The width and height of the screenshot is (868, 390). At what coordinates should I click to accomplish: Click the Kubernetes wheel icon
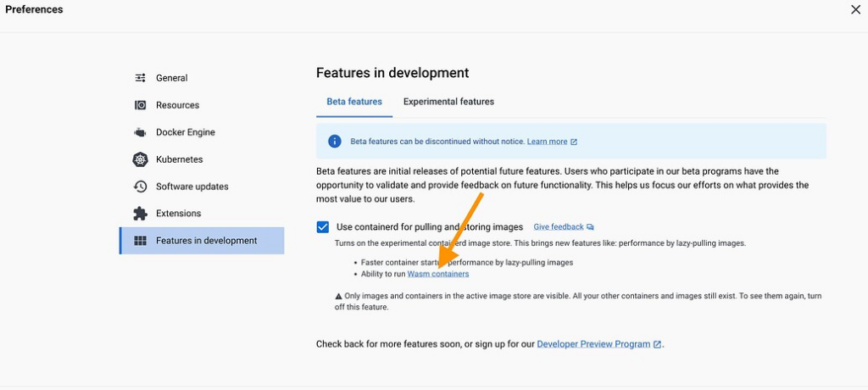tap(141, 159)
